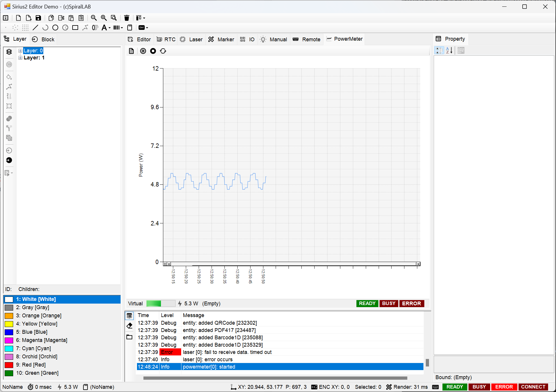Reset the power meter chart

(163, 51)
